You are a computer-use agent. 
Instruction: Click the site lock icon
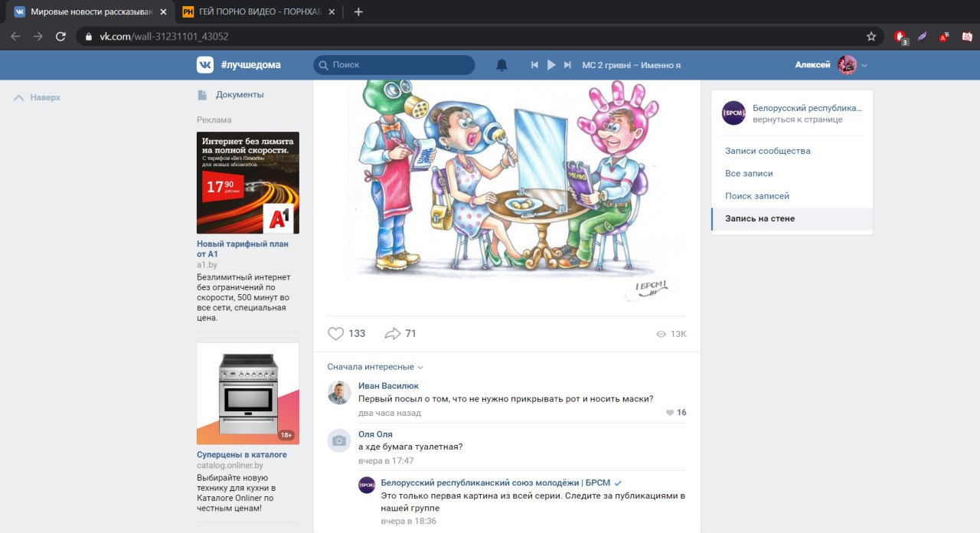click(x=89, y=36)
